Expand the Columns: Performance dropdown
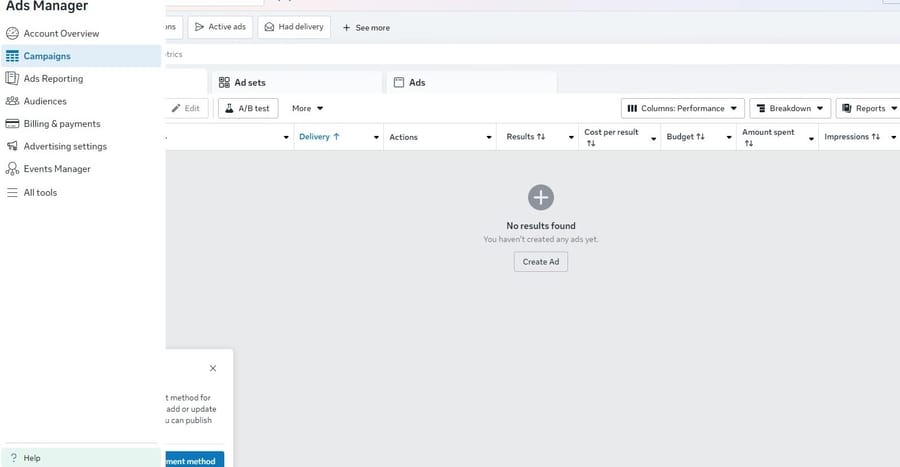 682,108
